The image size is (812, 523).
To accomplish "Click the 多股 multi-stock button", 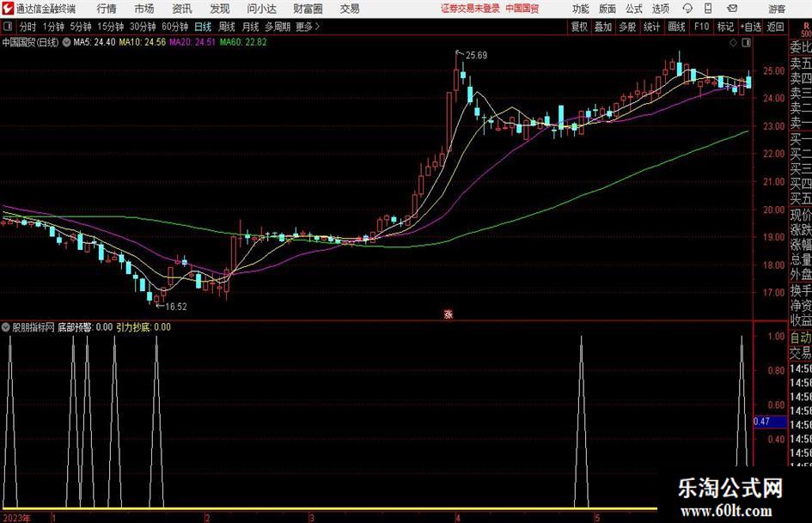I will pos(627,27).
